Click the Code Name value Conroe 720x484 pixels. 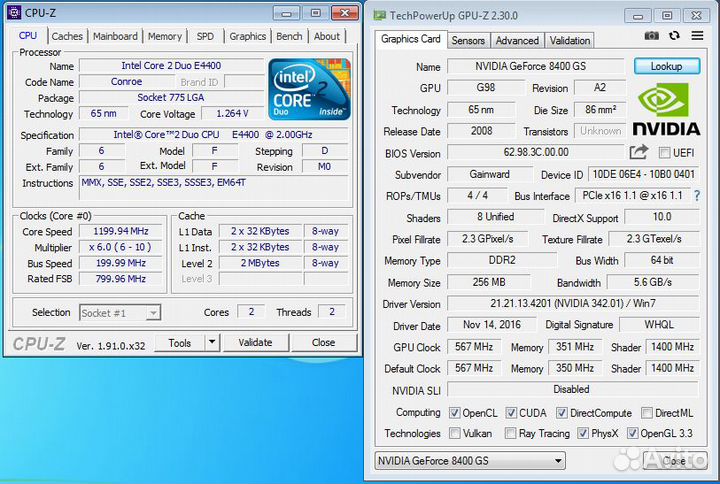[x=126, y=82]
